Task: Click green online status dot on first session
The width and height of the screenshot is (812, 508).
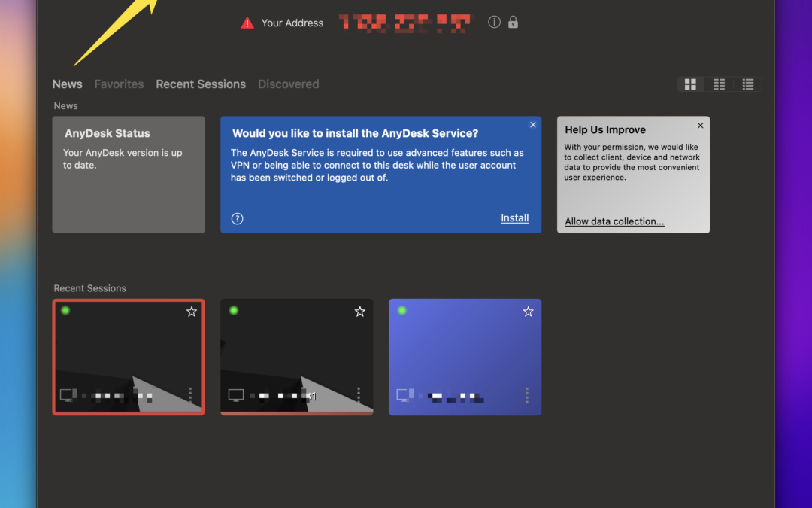Action: (65, 311)
